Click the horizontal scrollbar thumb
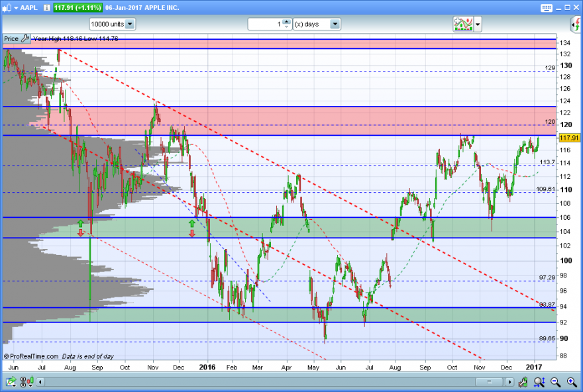 pyautogui.click(x=489, y=382)
